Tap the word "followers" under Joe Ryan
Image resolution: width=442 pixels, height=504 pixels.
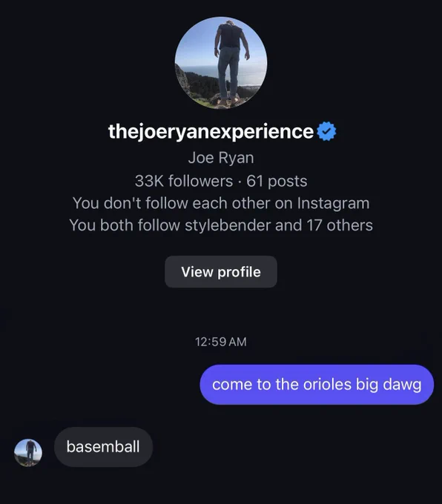(200, 181)
